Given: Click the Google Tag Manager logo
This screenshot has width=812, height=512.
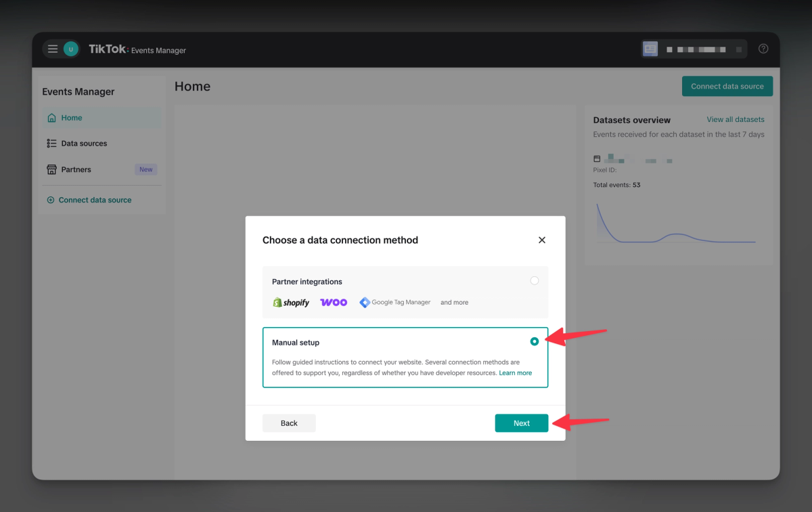Looking at the screenshot, I should tap(395, 303).
